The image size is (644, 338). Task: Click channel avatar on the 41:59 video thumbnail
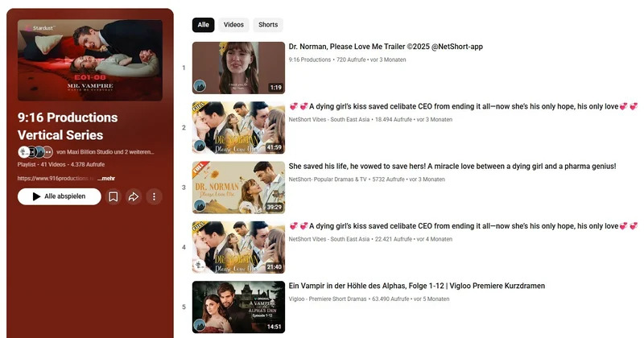point(200,145)
